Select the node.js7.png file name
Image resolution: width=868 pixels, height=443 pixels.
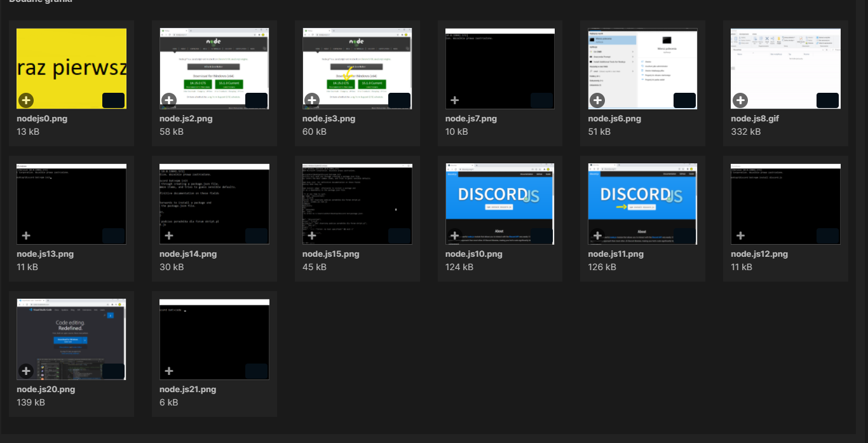pos(471,119)
